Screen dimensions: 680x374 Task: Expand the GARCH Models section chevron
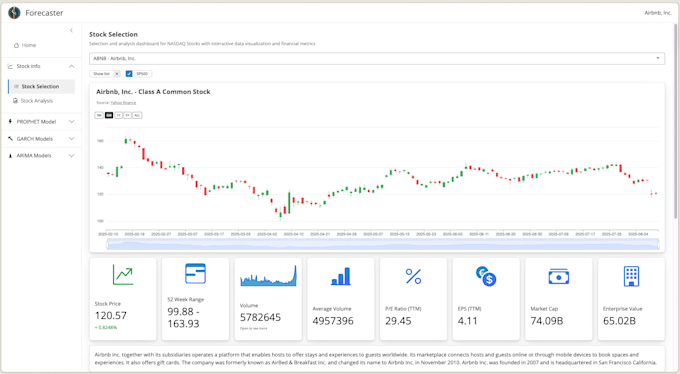(x=72, y=139)
